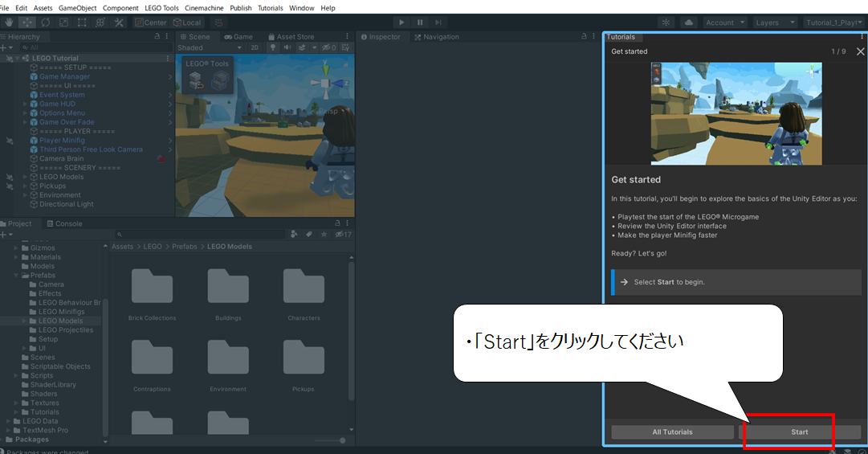Select the Hand tool in toolbar
868x454 pixels.
pos(9,22)
